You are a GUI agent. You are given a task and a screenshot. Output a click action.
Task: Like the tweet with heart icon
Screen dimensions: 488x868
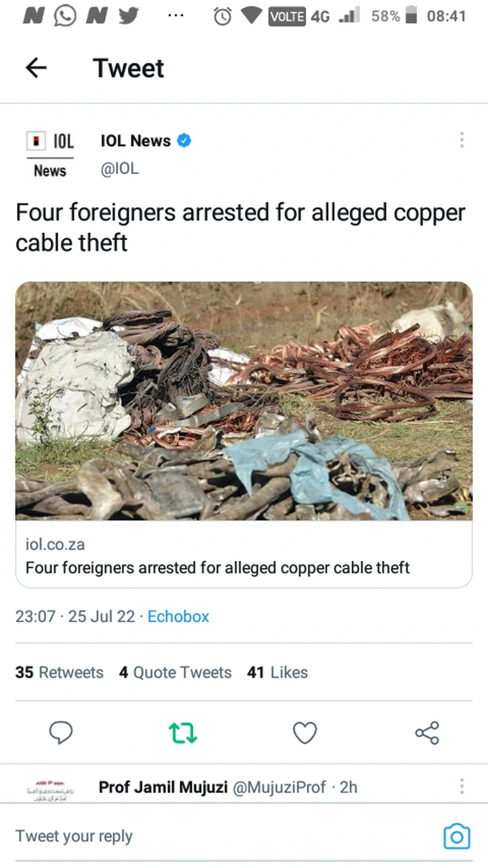(x=305, y=732)
